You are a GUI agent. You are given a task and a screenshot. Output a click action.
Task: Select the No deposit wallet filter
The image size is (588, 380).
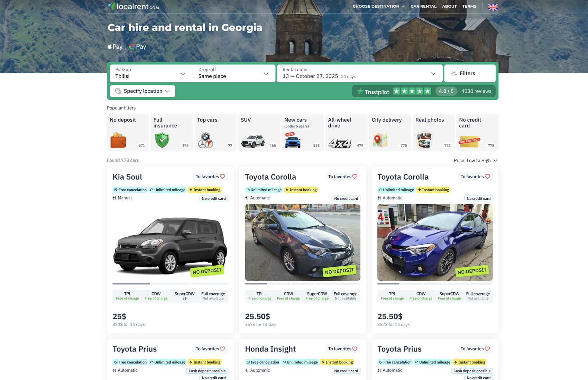coord(128,133)
